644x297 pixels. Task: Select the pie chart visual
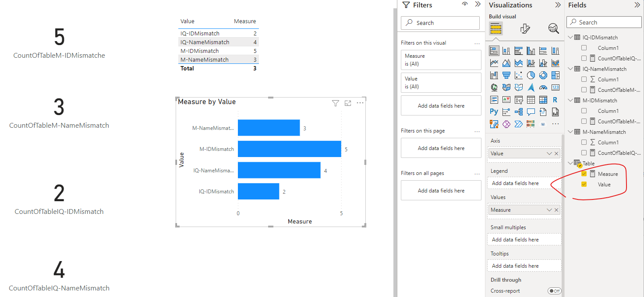[x=531, y=75]
